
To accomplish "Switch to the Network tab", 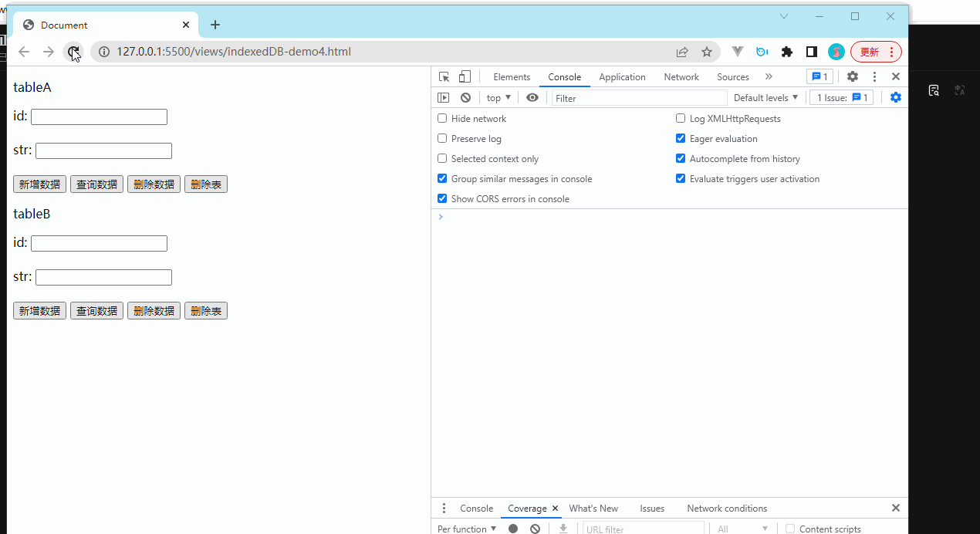I will point(681,76).
